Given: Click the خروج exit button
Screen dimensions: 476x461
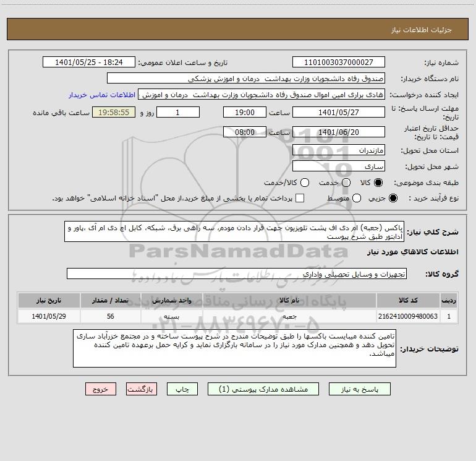Looking at the screenshot, I should 101,389.
